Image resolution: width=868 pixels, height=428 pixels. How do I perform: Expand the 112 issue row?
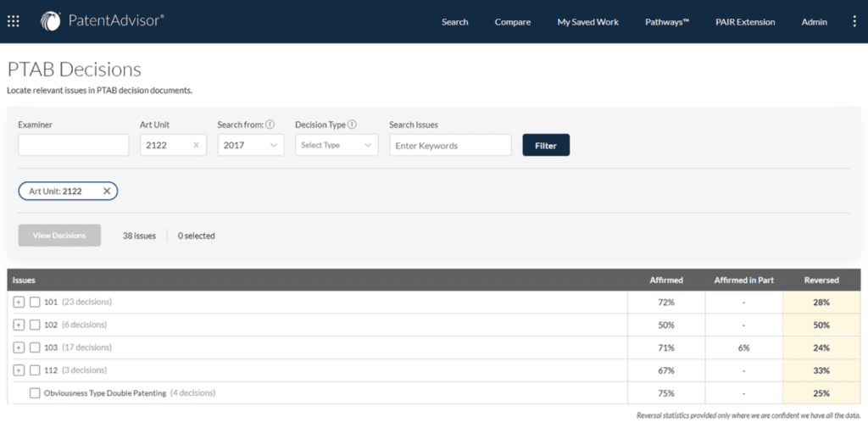19,370
